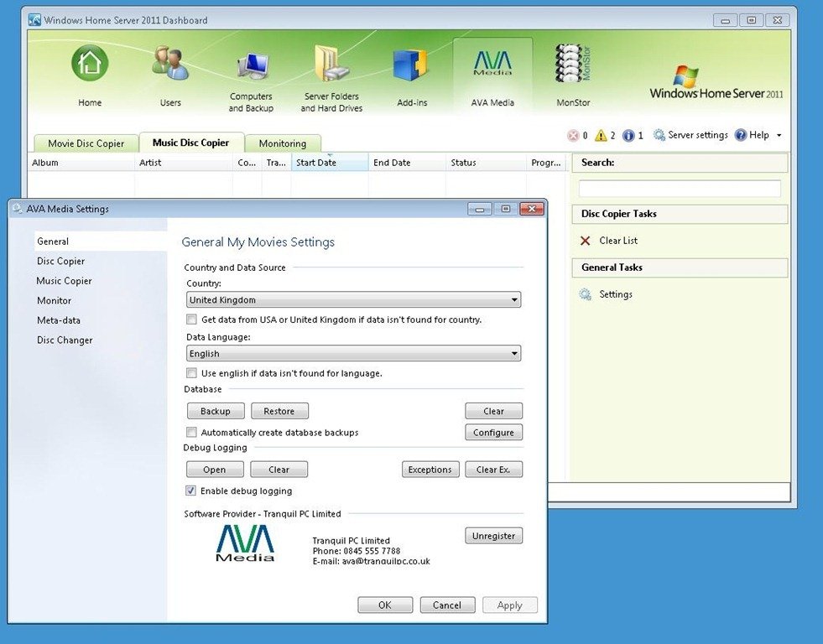Click the AVA Media Settings title icon
Viewport: 823px width, 644px height.
tap(18, 208)
